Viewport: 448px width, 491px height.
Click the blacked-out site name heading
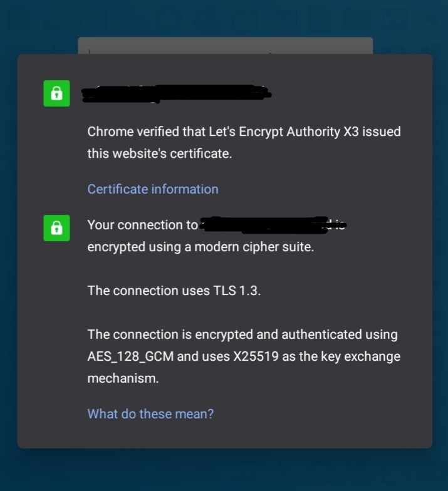(176, 94)
